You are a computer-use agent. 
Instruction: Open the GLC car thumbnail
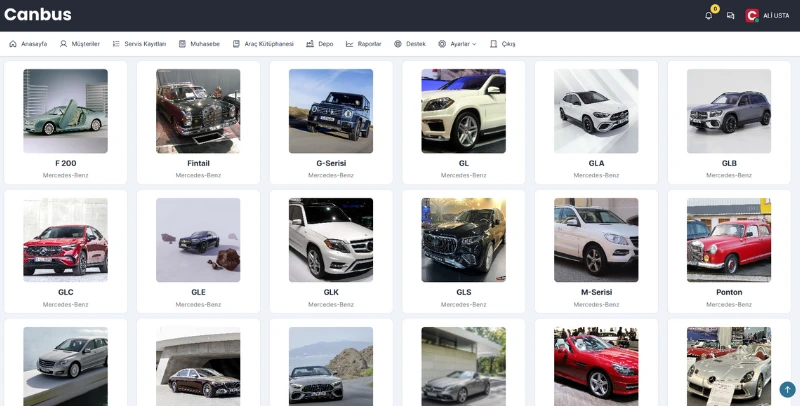pyautogui.click(x=65, y=240)
